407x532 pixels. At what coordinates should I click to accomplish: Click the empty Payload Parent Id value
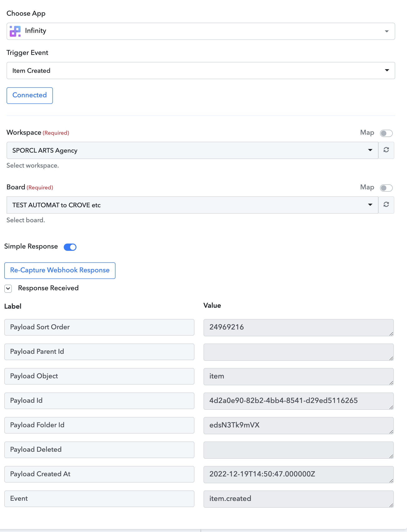pyautogui.click(x=299, y=352)
